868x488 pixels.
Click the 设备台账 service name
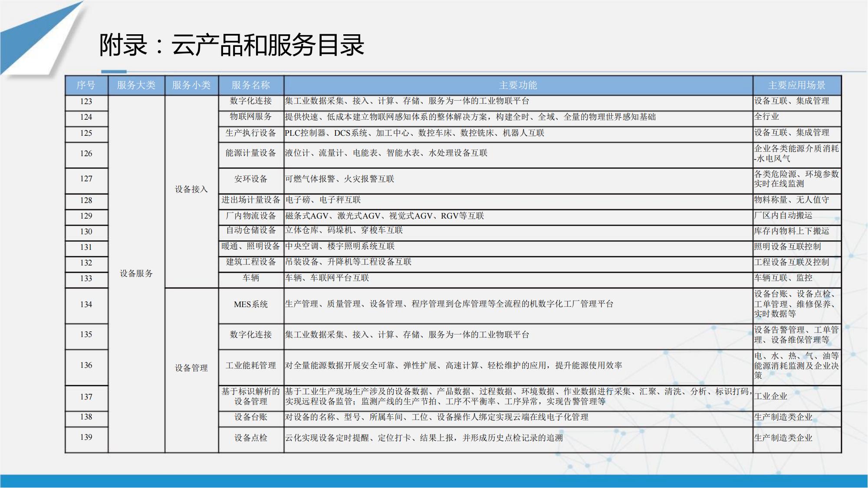[251, 417]
